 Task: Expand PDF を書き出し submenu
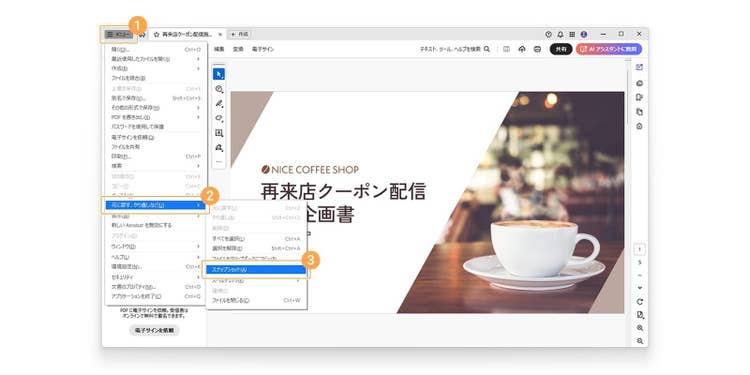(x=155, y=117)
